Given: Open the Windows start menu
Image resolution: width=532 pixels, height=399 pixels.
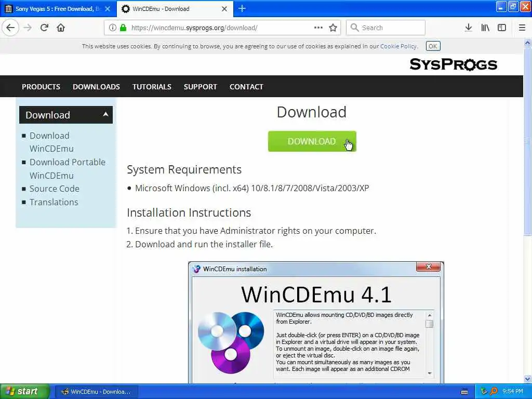Looking at the screenshot, I should (24, 392).
